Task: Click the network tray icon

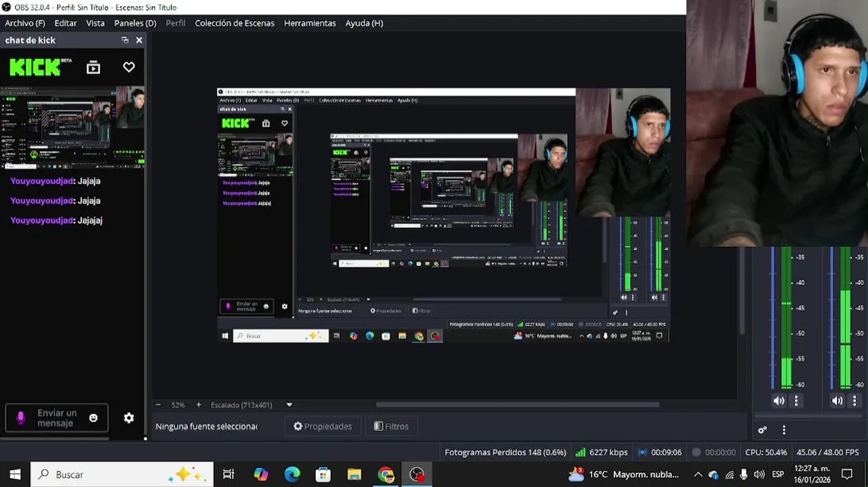Action: [x=729, y=475]
